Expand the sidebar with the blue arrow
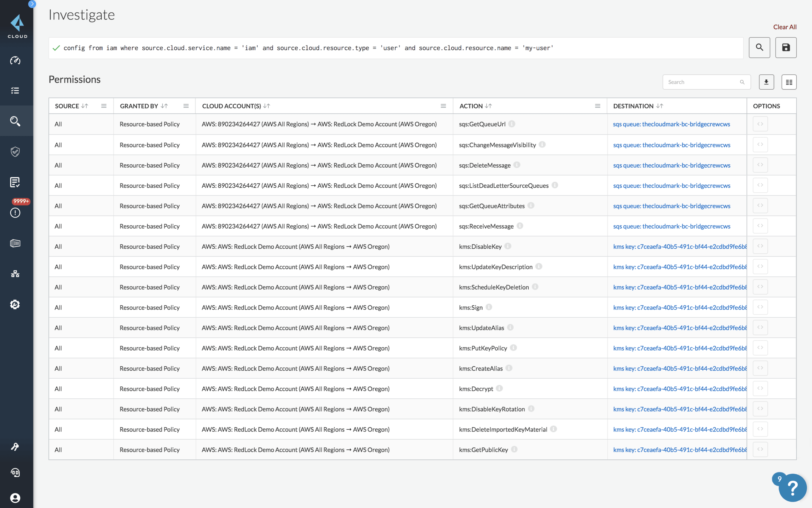This screenshot has width=812, height=508. click(32, 4)
